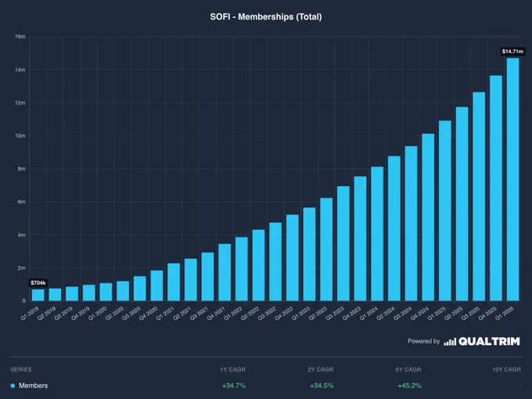The image size is (532, 399).
Task: Click the 6m y-axis label
Action: pos(21,202)
